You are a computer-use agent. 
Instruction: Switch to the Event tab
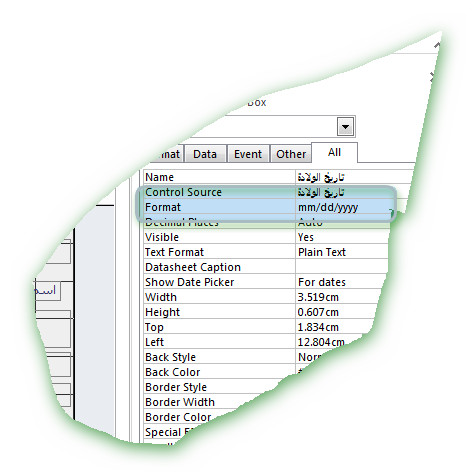(248, 154)
